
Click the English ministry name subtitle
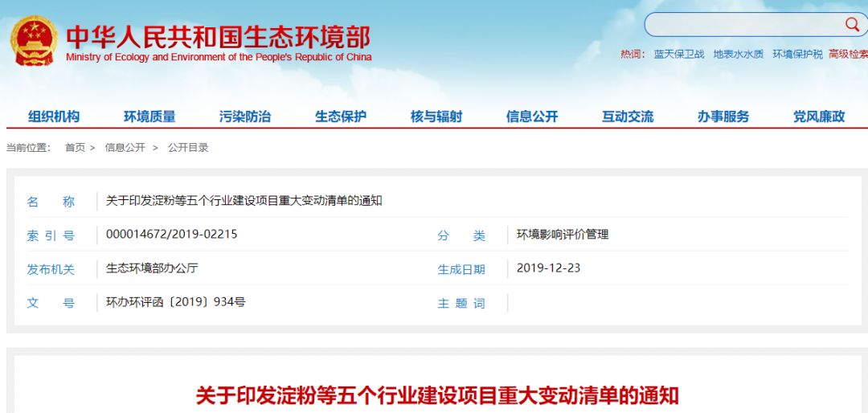219,58
